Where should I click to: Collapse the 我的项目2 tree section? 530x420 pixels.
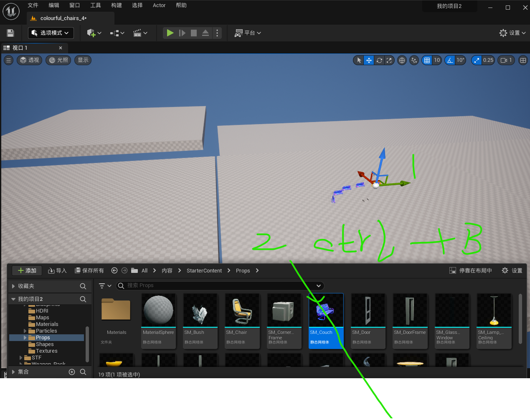tap(13, 299)
